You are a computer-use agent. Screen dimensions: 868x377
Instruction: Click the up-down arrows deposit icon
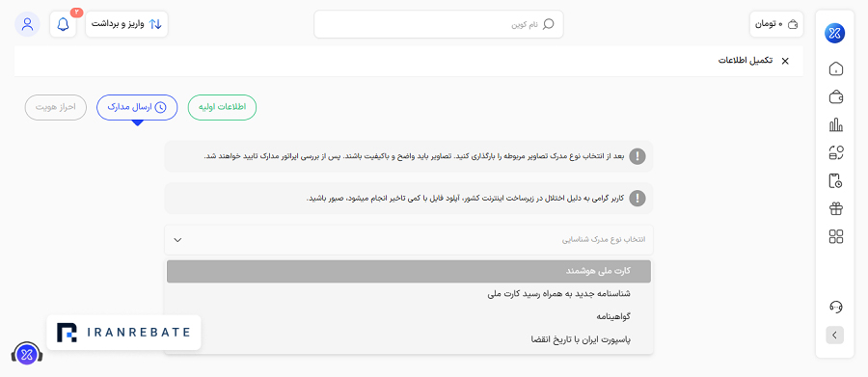[155, 24]
